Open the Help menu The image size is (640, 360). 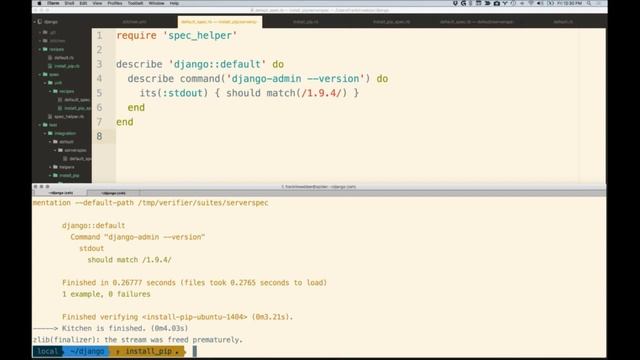click(174, 3)
